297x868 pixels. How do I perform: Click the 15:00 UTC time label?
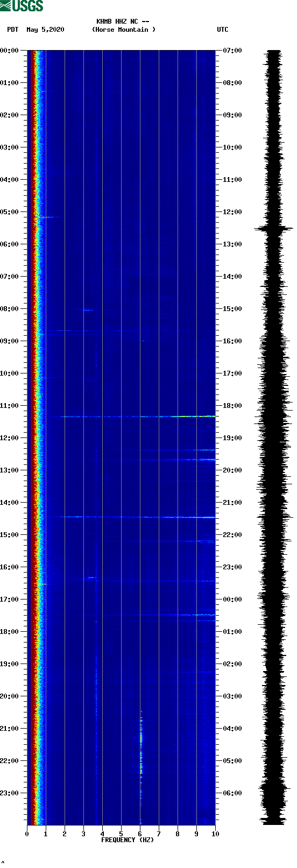tap(232, 309)
